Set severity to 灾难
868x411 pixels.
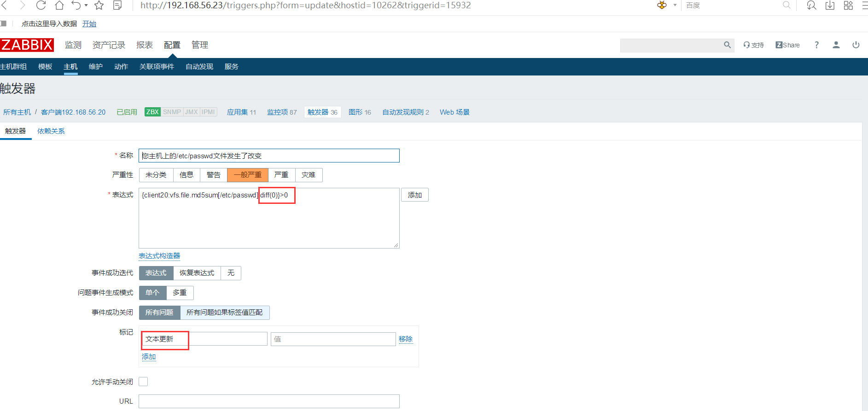pos(309,175)
